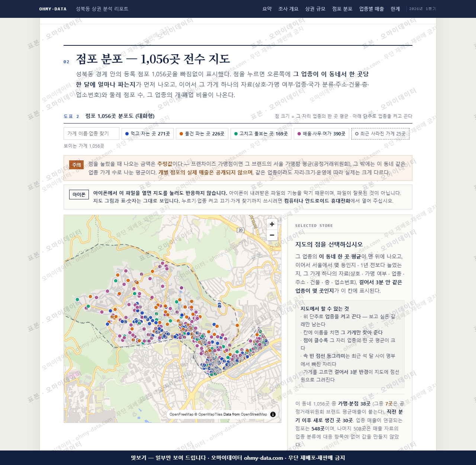Go to the 한계 section
The width and height of the screenshot is (476, 465).
(x=395, y=9)
